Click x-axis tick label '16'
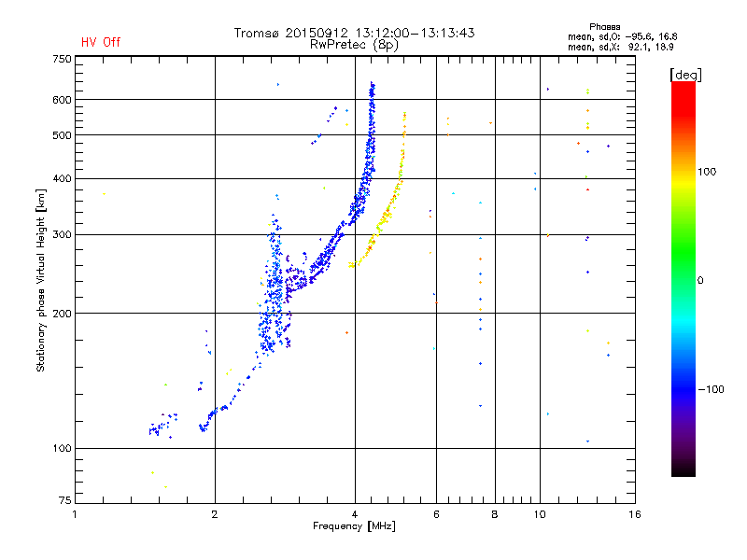 [635, 514]
